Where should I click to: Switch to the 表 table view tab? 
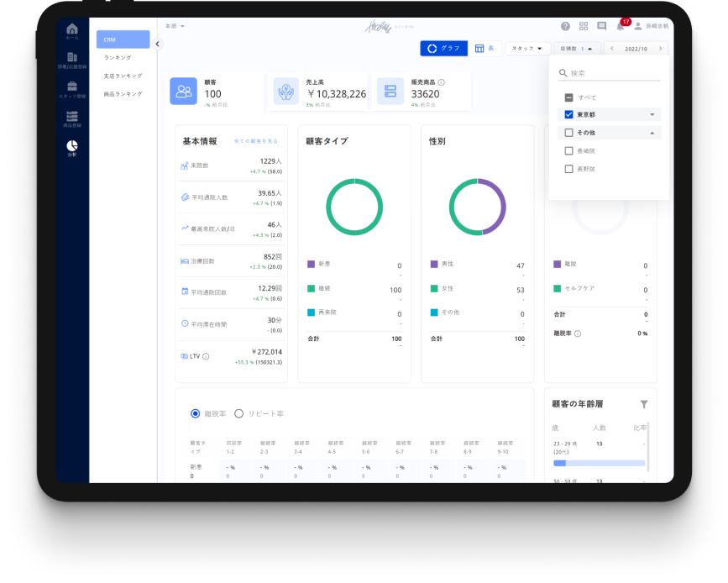point(484,49)
